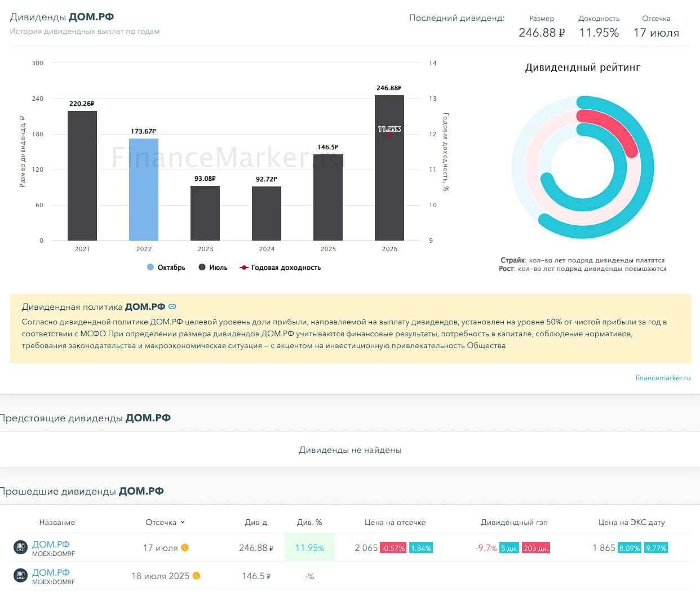
Task: Click the 18 июля 2025 date cell
Action: click(x=160, y=576)
